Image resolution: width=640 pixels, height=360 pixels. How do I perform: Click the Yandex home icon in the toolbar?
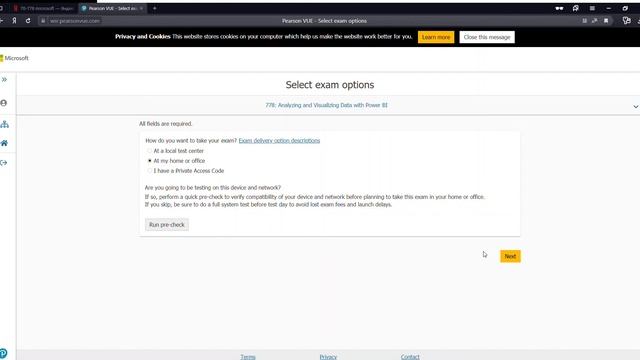[x=14, y=21]
